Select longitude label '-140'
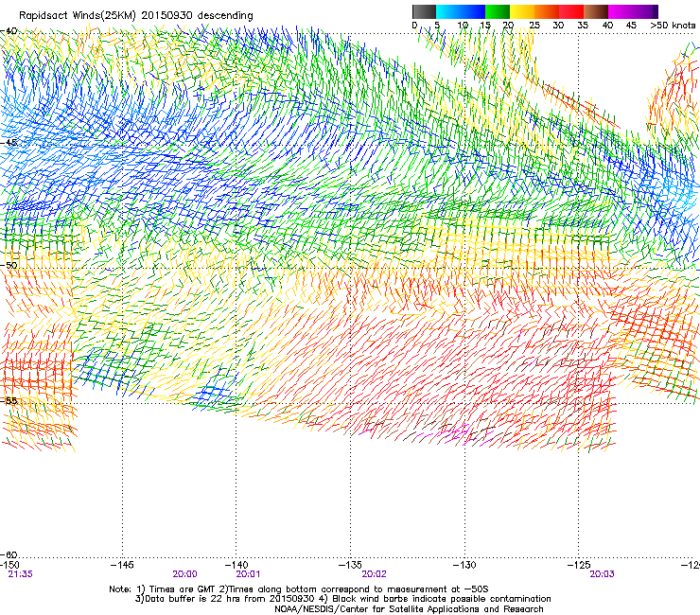The image size is (700, 615). tap(236, 566)
